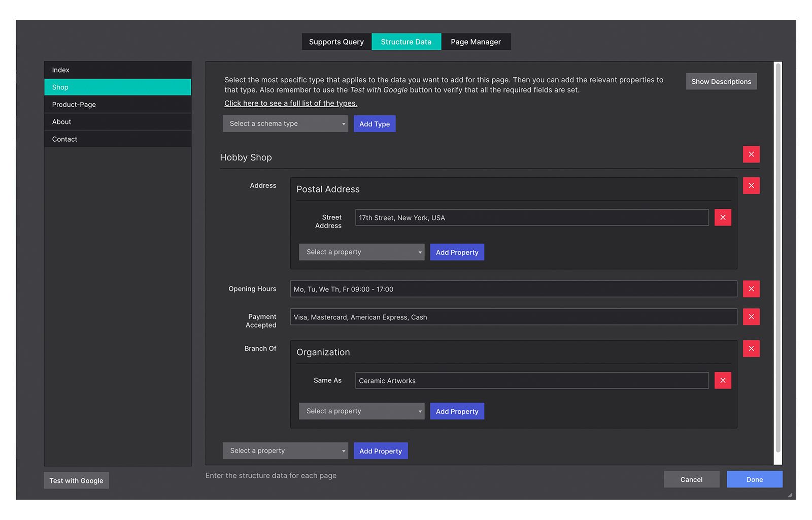
Task: Show Descriptions for schema properties
Action: pos(721,81)
